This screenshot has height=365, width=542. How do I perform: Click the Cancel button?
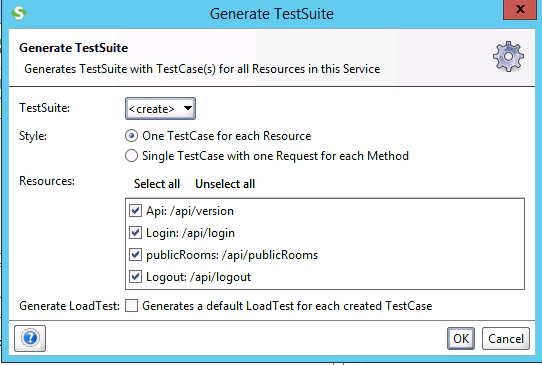pyautogui.click(x=506, y=338)
